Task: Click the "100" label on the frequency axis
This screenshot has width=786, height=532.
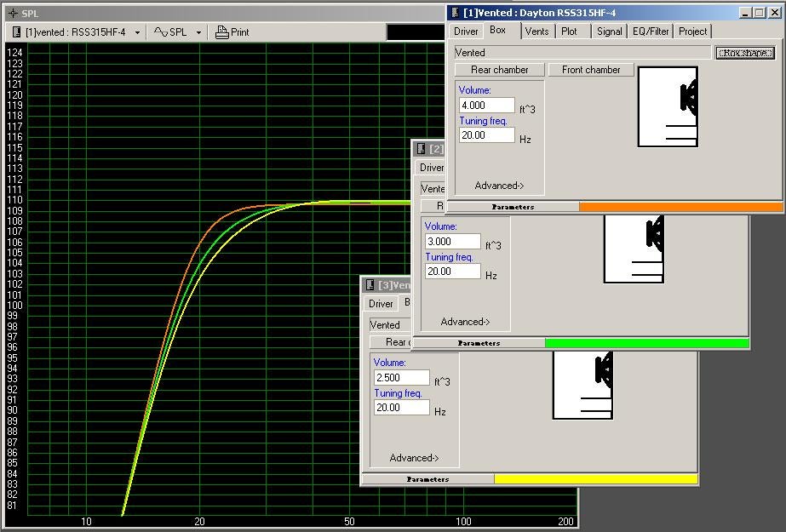Action: coord(463,522)
